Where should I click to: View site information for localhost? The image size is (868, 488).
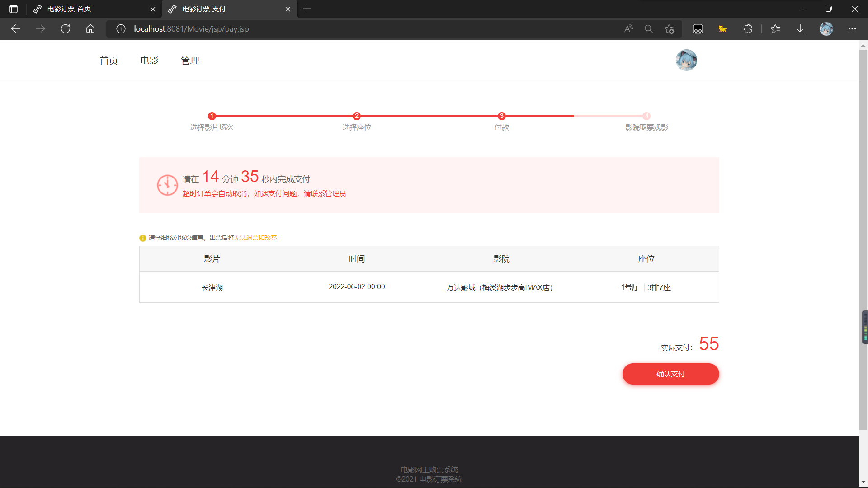tap(121, 28)
